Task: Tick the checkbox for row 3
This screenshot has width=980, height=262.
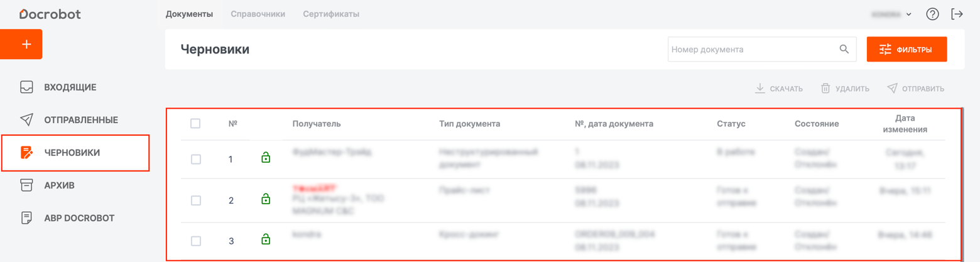Action: coord(196,241)
